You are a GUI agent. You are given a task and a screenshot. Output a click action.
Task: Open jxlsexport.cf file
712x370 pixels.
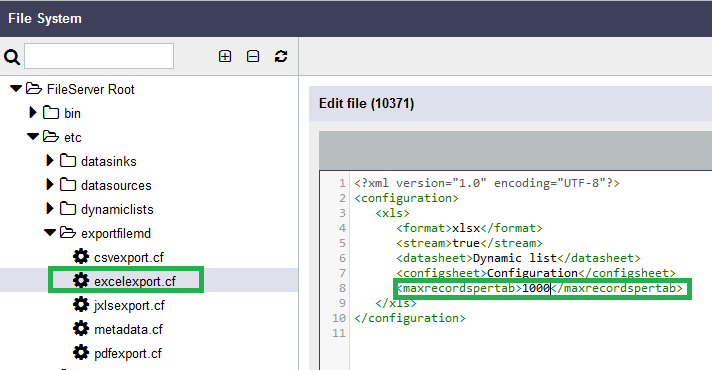click(x=129, y=306)
